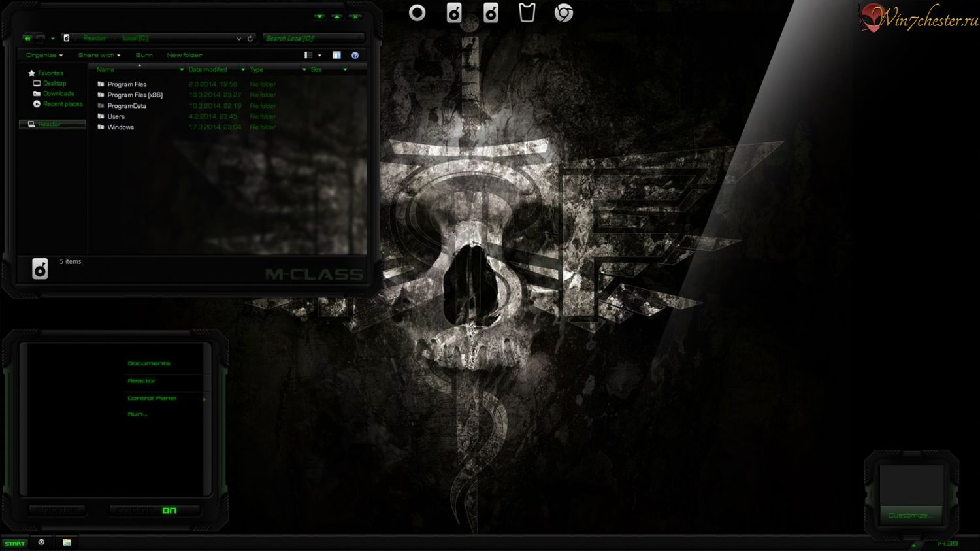Viewport: 980px width, 551px height.
Task: Open the Chrome icon on the taskbar
Action: coord(41,543)
